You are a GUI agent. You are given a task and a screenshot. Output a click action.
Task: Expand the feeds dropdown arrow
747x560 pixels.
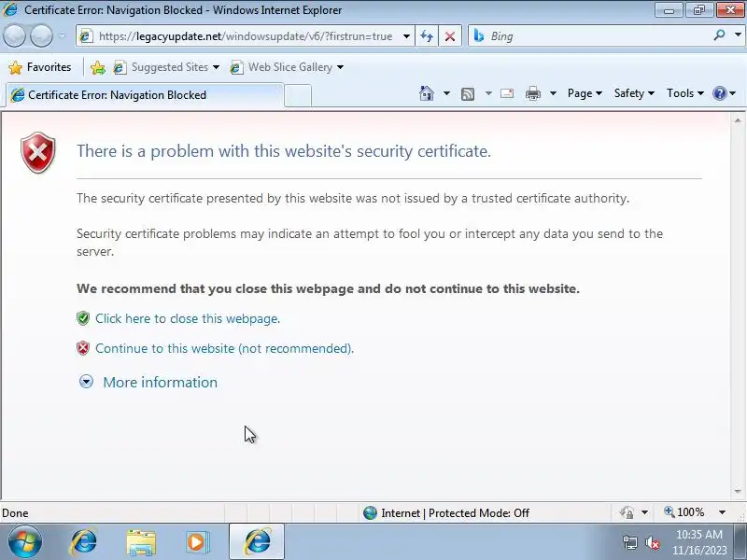[488, 93]
